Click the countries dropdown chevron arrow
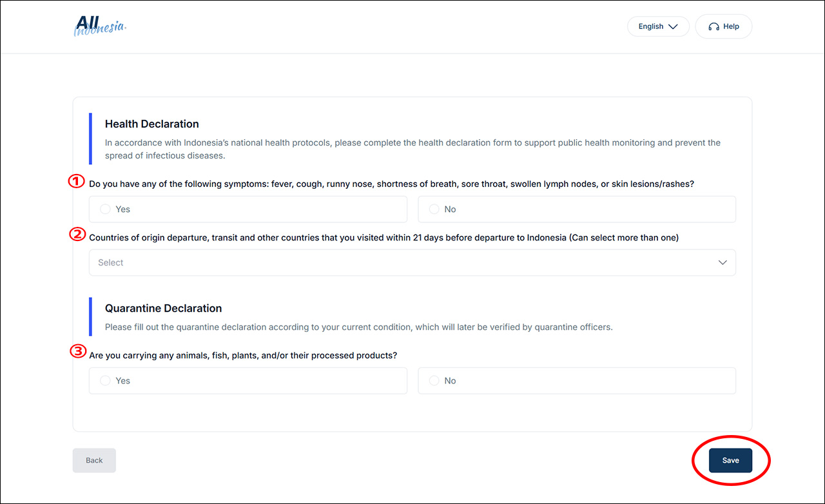825x504 pixels. click(x=723, y=263)
